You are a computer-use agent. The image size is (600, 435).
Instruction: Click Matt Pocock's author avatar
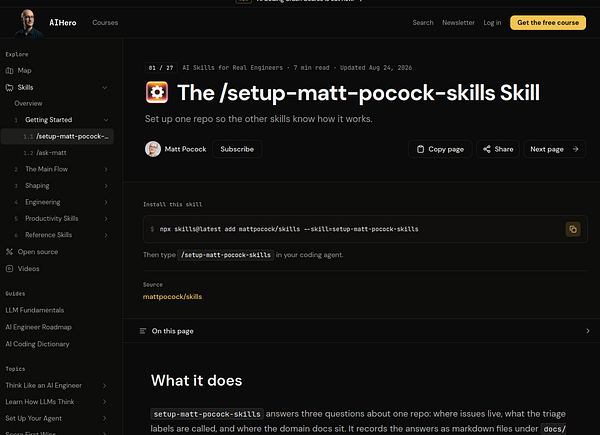coord(153,149)
